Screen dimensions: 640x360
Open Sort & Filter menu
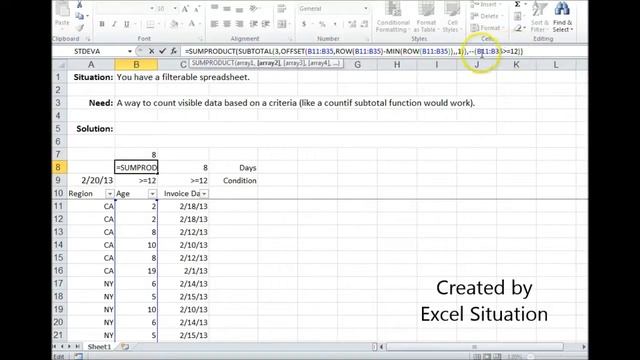(x=540, y=17)
